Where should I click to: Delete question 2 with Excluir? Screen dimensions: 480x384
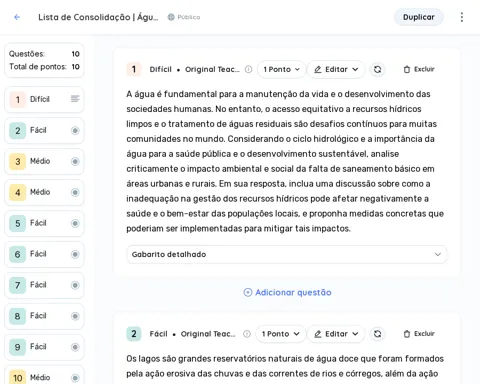419,334
